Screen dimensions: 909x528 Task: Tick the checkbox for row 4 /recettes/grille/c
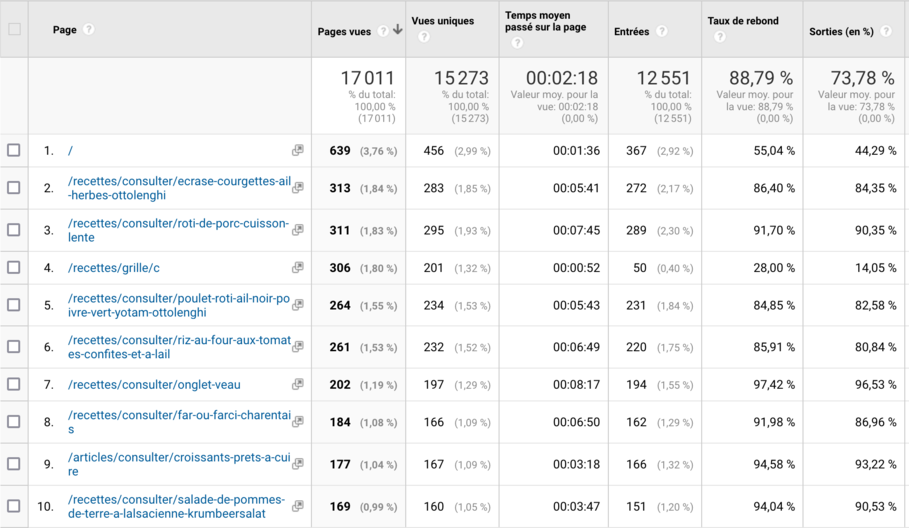coord(14,268)
